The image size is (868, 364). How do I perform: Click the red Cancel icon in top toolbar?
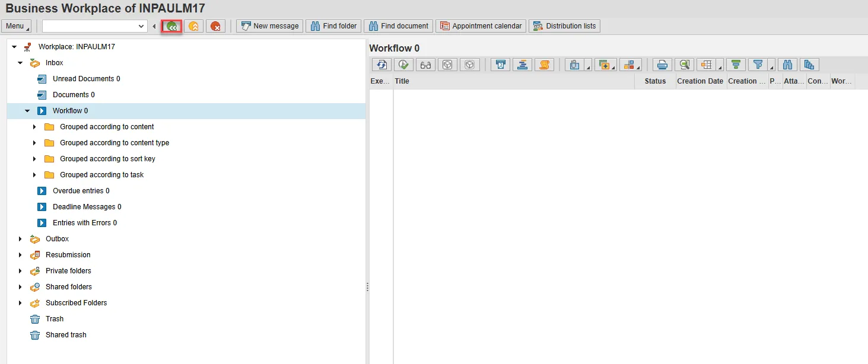216,26
